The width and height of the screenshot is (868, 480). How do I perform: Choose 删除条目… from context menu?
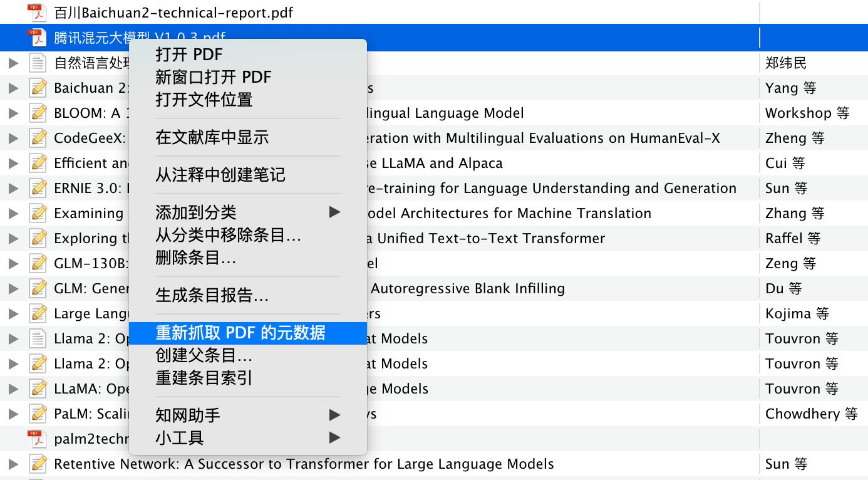pyautogui.click(x=247, y=258)
